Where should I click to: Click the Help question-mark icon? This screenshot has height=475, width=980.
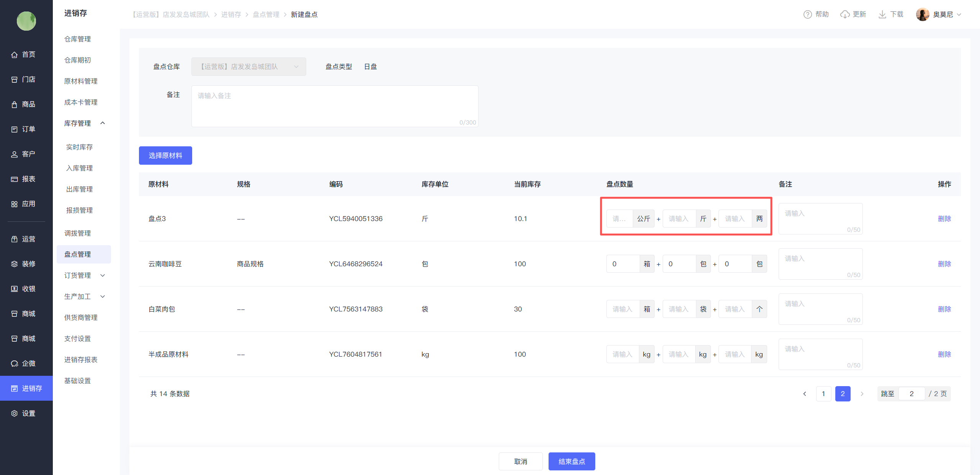click(807, 15)
